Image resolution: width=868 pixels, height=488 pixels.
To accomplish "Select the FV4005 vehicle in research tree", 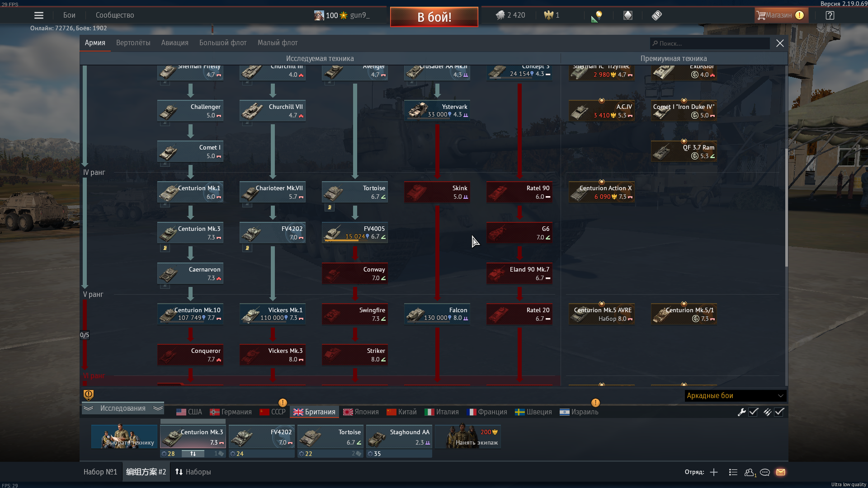I will (x=355, y=233).
